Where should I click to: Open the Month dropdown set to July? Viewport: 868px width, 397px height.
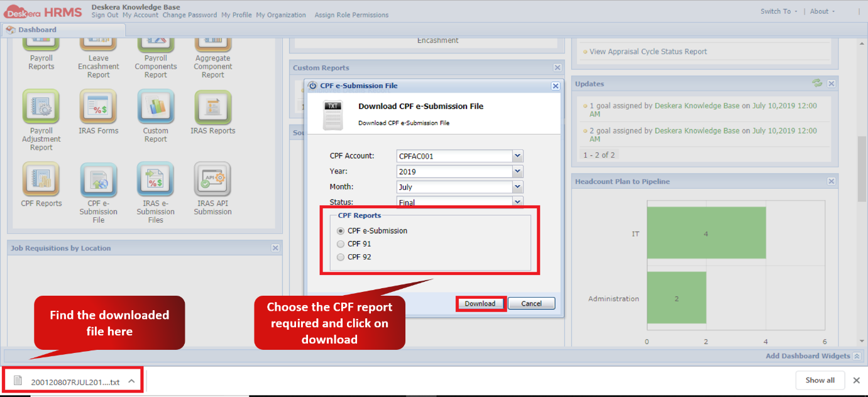pyautogui.click(x=517, y=186)
